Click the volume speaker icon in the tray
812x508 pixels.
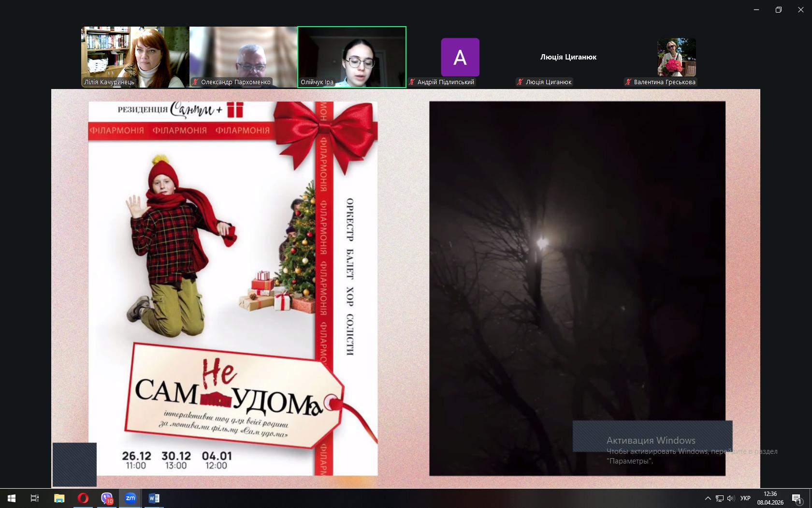tap(730, 498)
